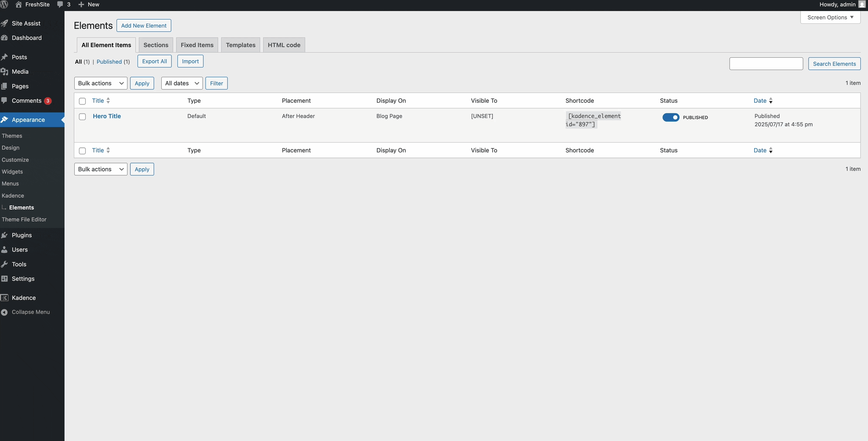Image resolution: width=868 pixels, height=441 pixels.
Task: Check the Hero Title row checkbox
Action: (82, 117)
